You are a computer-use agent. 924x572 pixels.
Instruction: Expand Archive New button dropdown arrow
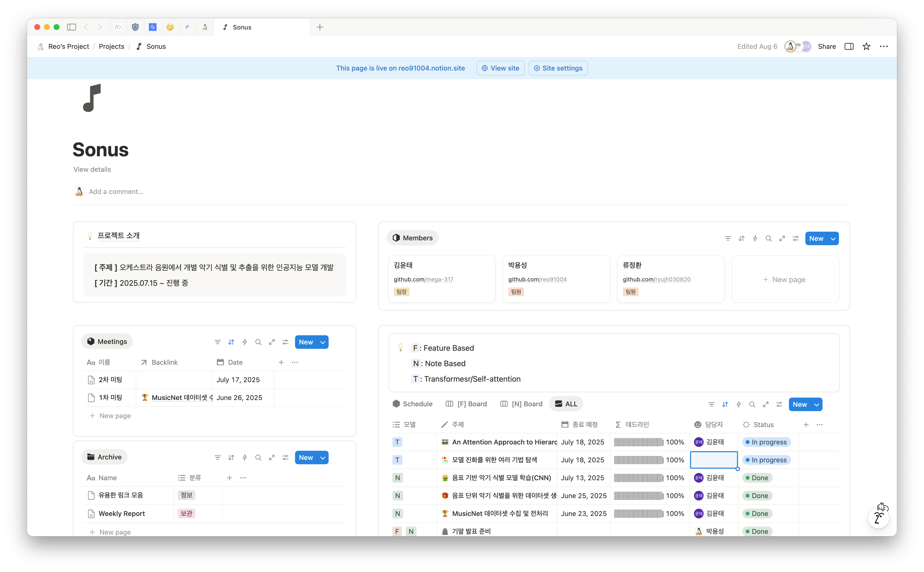pos(323,457)
